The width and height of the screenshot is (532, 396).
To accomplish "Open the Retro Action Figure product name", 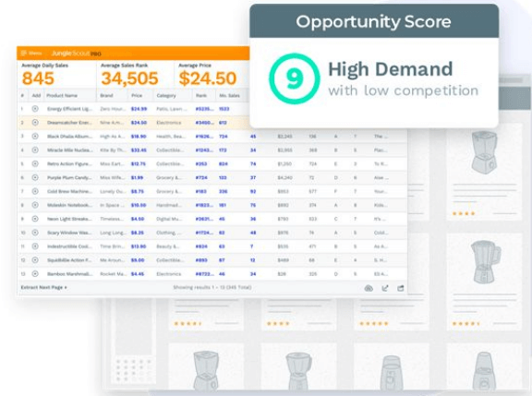I will coord(69,163).
